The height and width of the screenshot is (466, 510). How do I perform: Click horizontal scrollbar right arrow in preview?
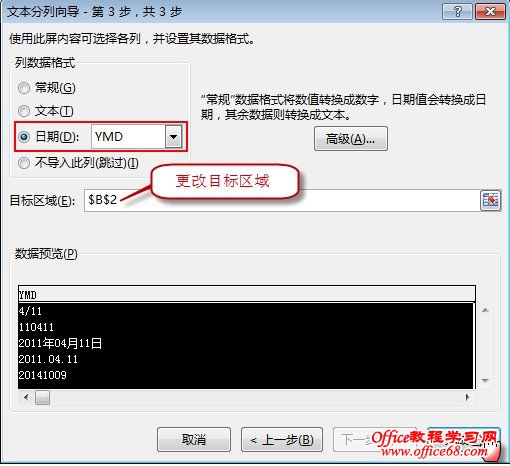[467, 397]
